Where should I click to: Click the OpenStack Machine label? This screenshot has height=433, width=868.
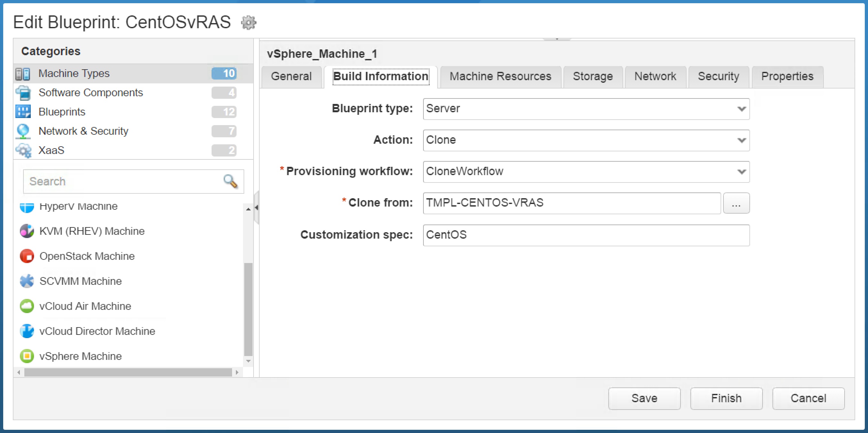point(87,256)
